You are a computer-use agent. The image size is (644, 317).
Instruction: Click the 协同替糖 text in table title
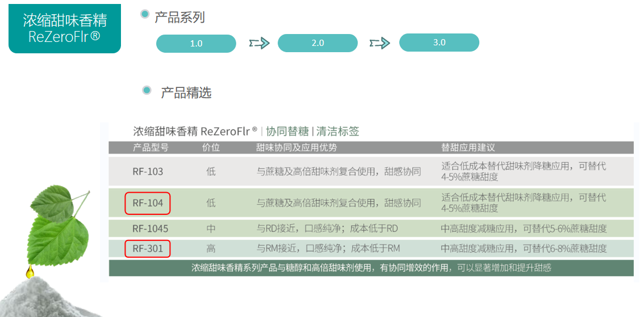pos(287,132)
